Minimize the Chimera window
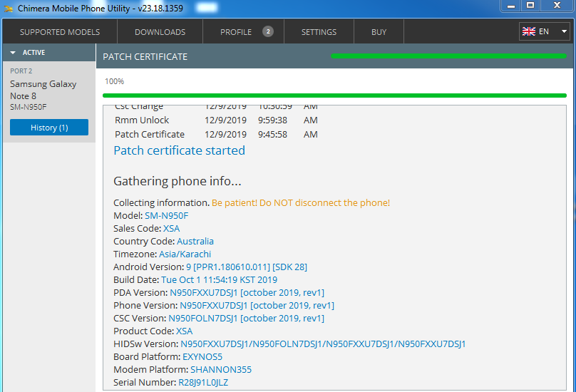Viewport: 576px width, 392px height. pyautogui.click(x=511, y=6)
